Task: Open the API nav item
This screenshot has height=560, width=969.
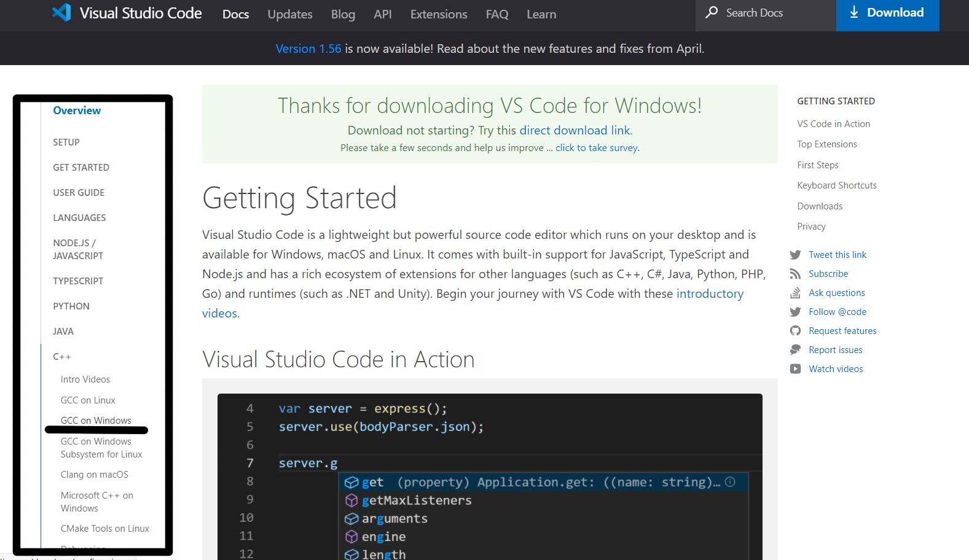Action: 383,14
